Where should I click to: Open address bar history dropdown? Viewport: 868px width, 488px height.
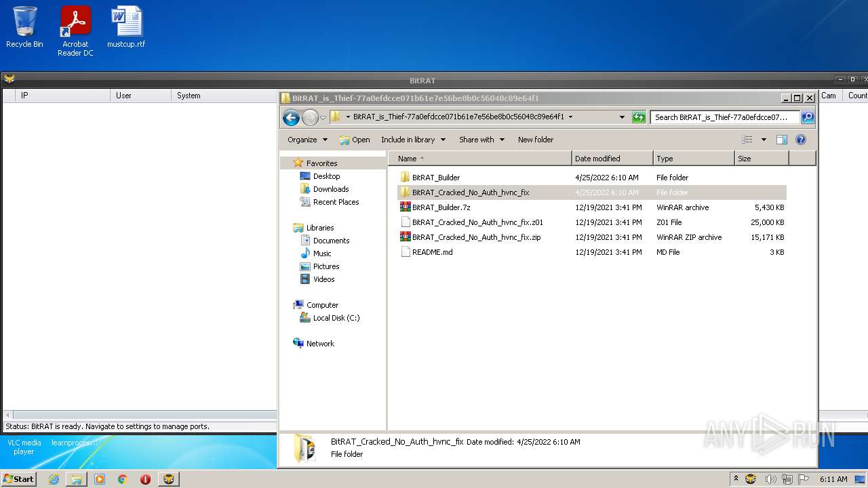[622, 117]
